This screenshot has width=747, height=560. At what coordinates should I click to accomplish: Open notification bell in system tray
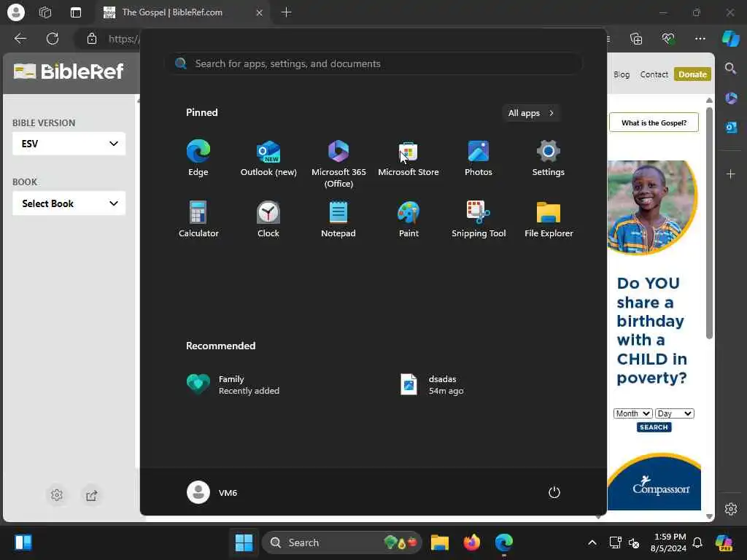tap(697, 542)
